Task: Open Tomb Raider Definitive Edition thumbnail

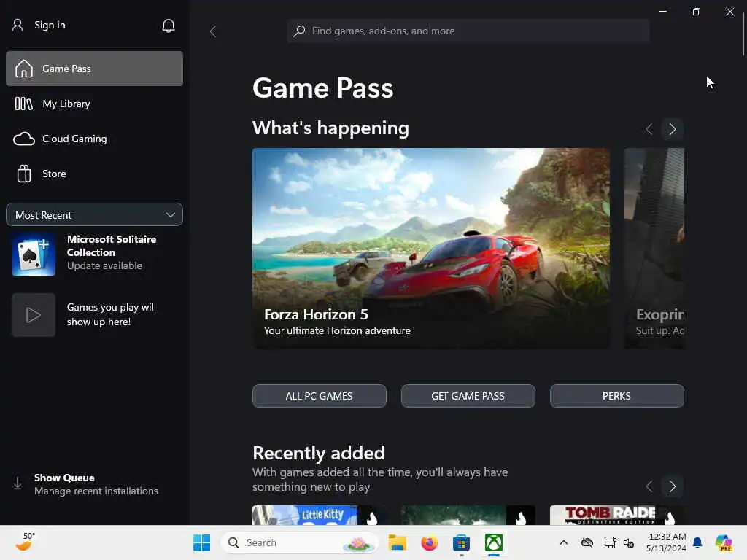Action: click(617, 516)
